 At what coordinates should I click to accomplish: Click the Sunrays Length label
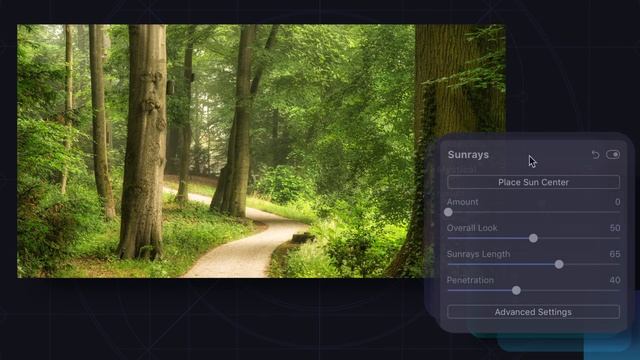tap(478, 254)
